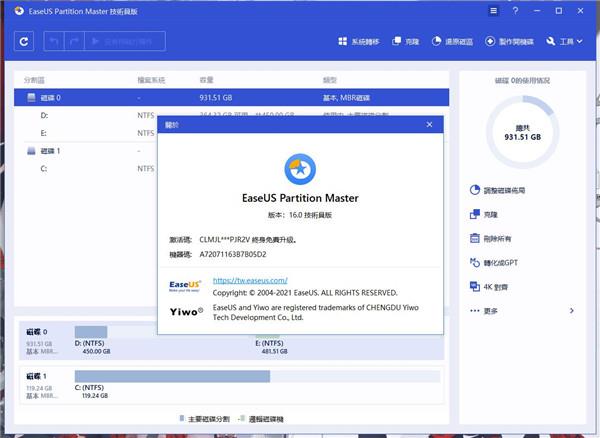Click the machine code A72071163B7B05D2 text
This screenshot has width=600, height=438.
[x=233, y=254]
